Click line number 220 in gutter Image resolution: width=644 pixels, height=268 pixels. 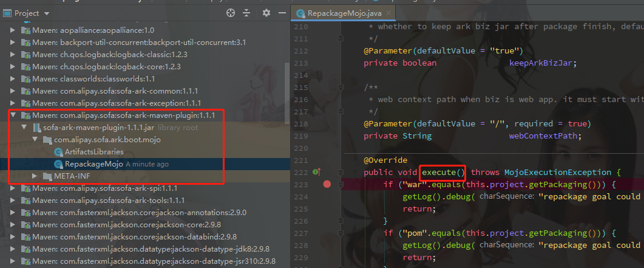tap(300, 148)
